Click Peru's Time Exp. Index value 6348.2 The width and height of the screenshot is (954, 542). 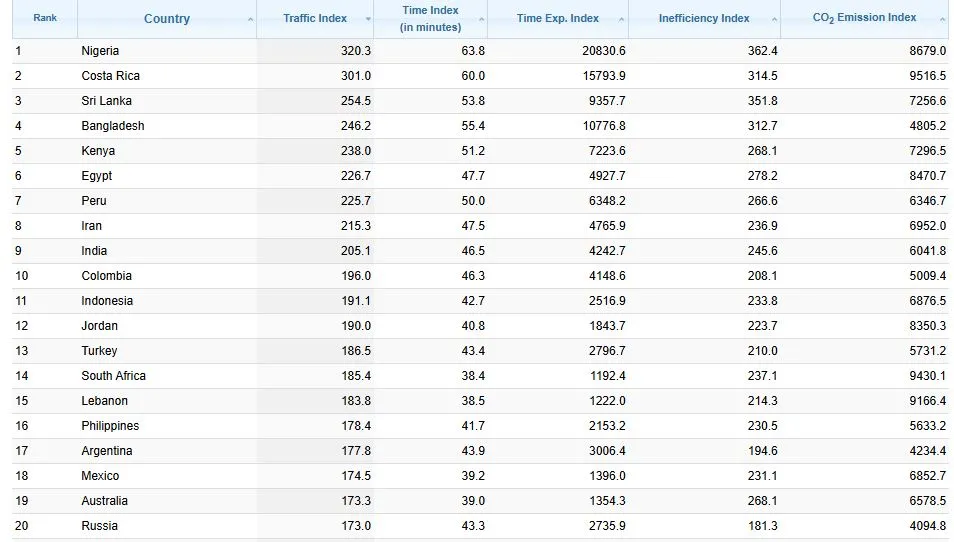point(607,201)
